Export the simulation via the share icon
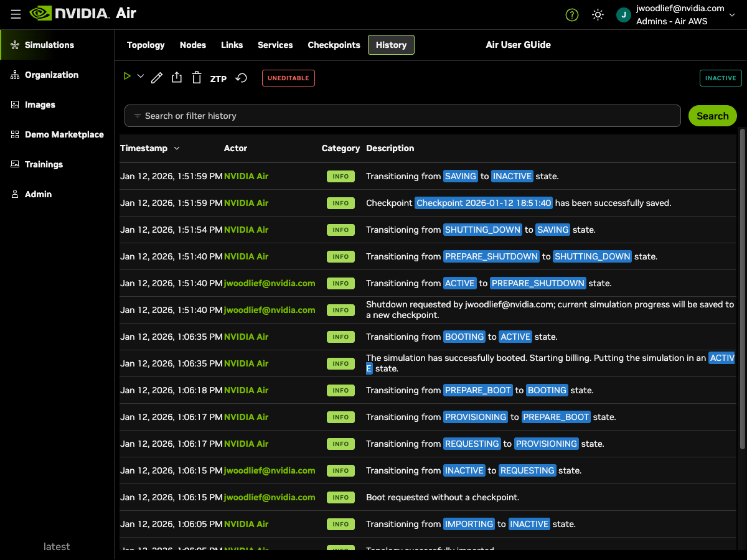 click(x=177, y=77)
